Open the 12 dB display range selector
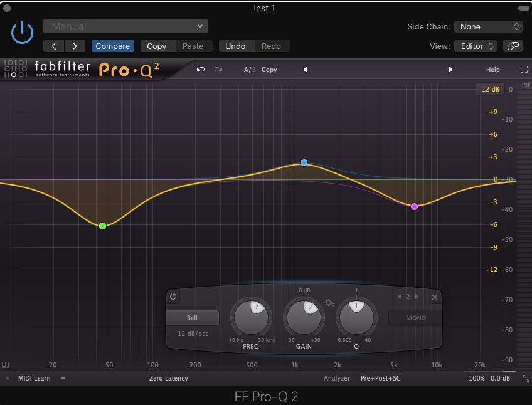Viewport: 532px width, 405px height. (x=490, y=89)
